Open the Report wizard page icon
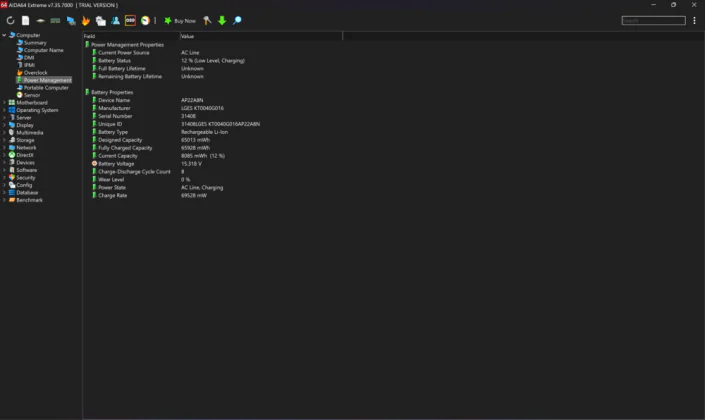 click(26, 21)
